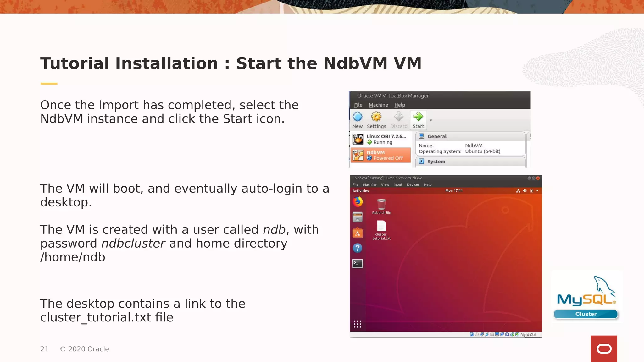Click the NdbVM name value
The width and height of the screenshot is (644, 362).
(474, 145)
